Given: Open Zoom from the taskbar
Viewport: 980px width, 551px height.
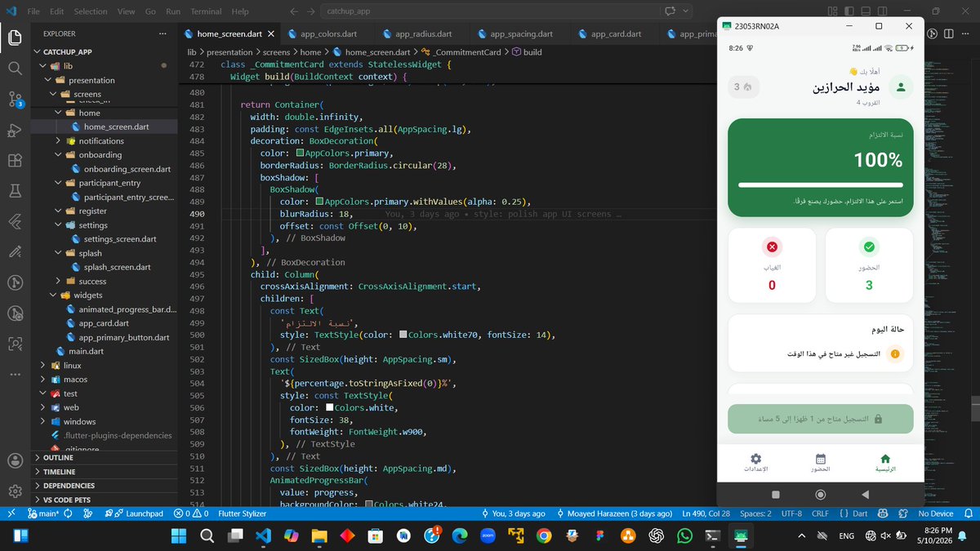Looking at the screenshot, I should tap(488, 535).
